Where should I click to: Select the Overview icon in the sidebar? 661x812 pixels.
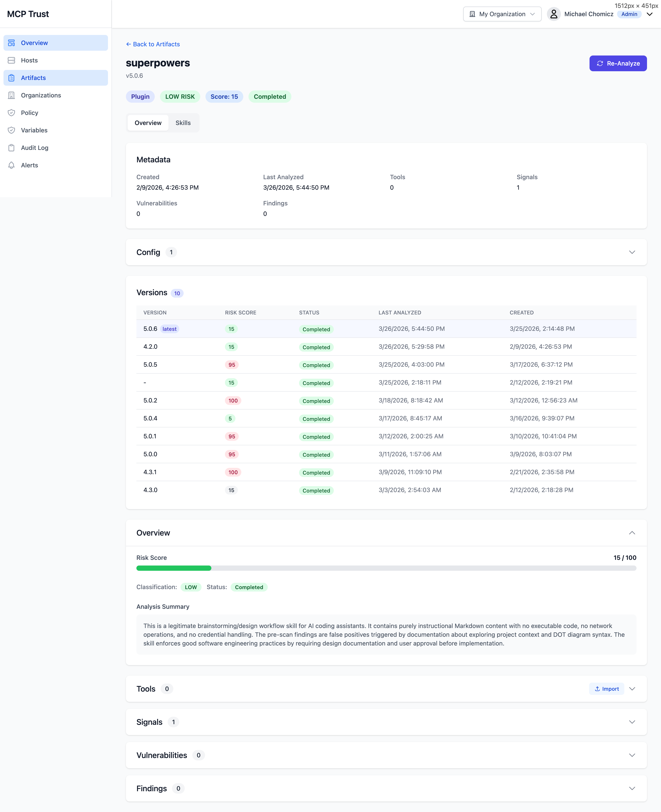point(11,43)
